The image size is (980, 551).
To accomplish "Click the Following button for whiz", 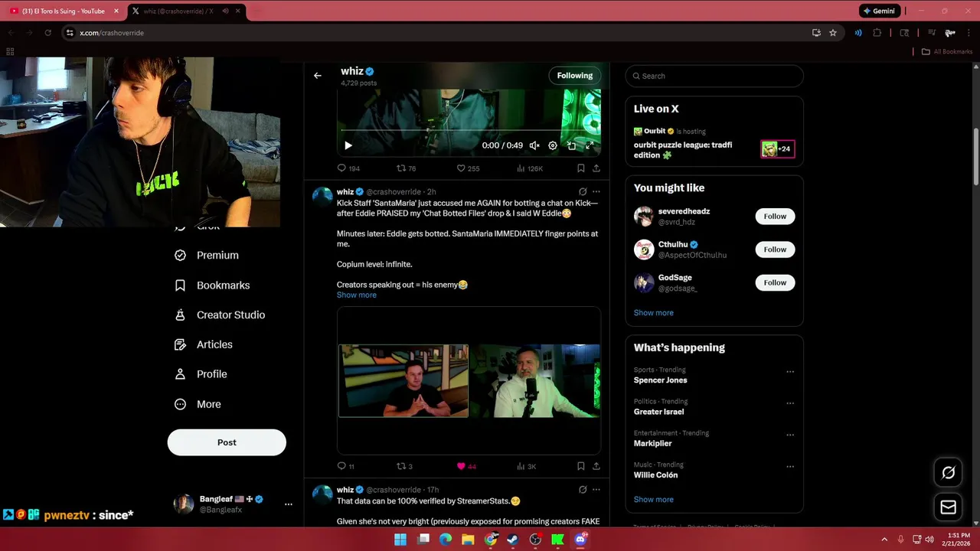I will [x=575, y=76].
